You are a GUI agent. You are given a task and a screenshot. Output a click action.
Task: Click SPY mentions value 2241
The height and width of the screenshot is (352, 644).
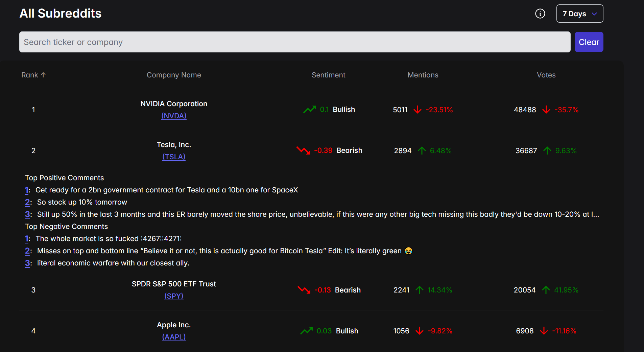click(401, 290)
